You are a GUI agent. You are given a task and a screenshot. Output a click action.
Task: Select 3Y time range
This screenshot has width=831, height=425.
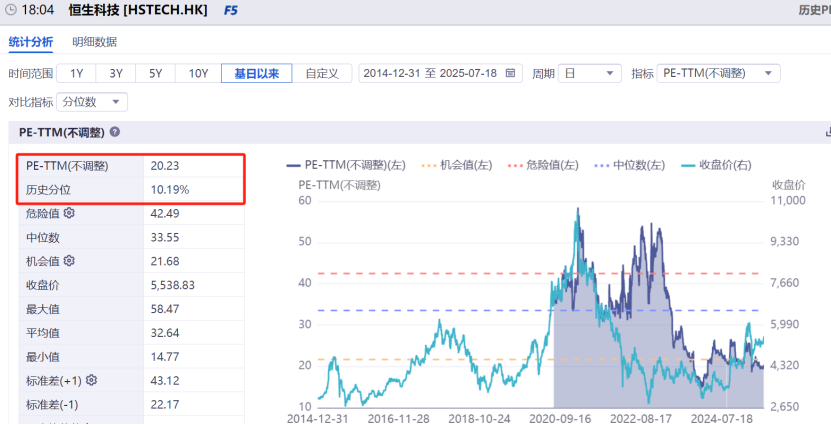[116, 73]
